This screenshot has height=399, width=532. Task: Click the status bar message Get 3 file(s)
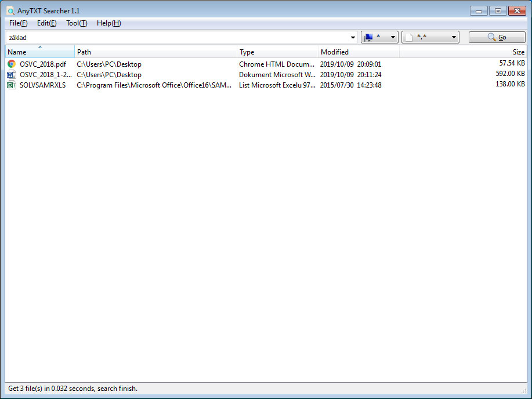point(73,389)
